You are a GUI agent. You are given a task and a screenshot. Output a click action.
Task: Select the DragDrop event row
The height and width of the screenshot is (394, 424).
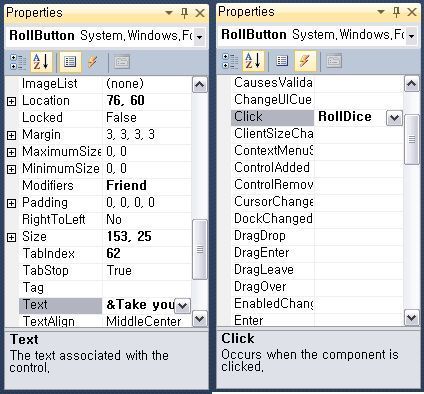point(317,236)
